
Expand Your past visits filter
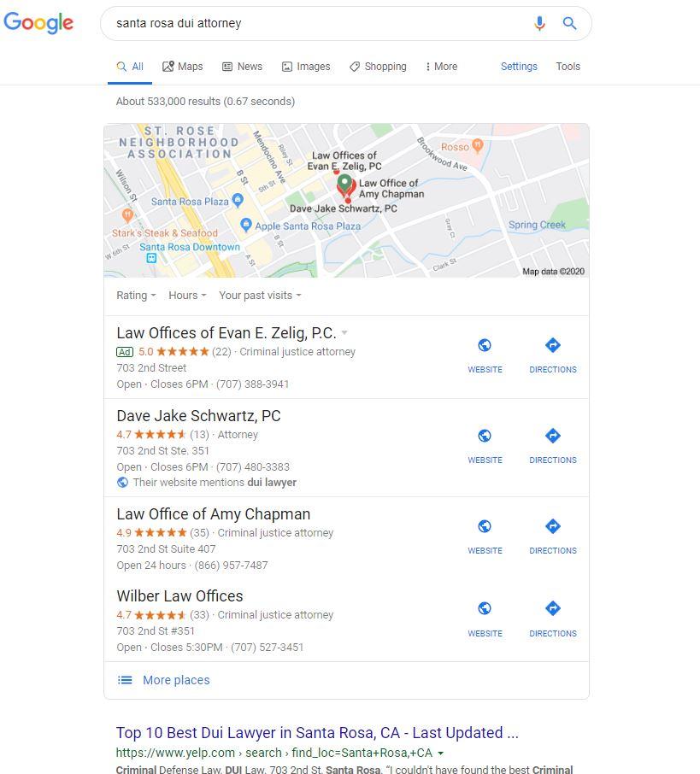tap(260, 296)
